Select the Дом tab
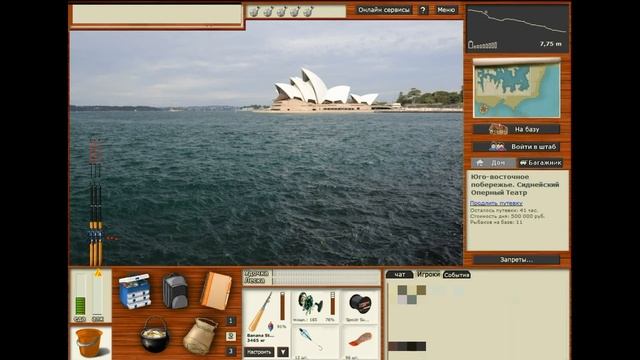Image resolution: width=640 pixels, height=360 pixels. pos(493,163)
